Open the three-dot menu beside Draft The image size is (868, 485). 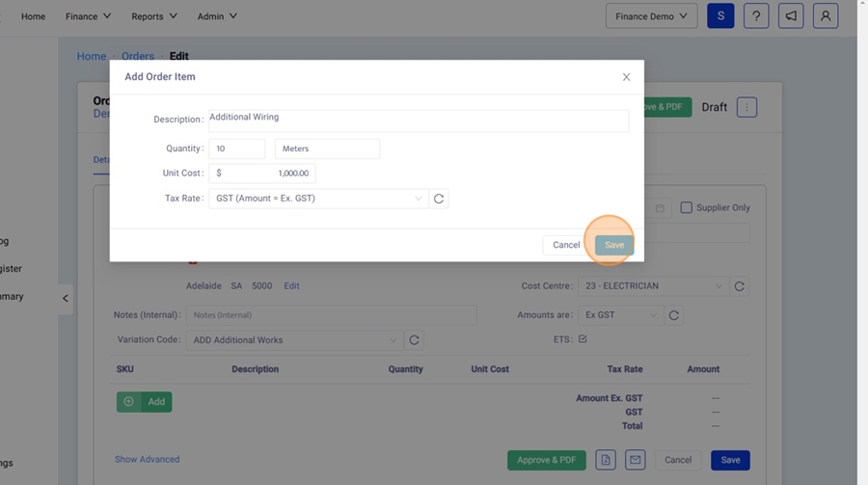[x=746, y=107]
